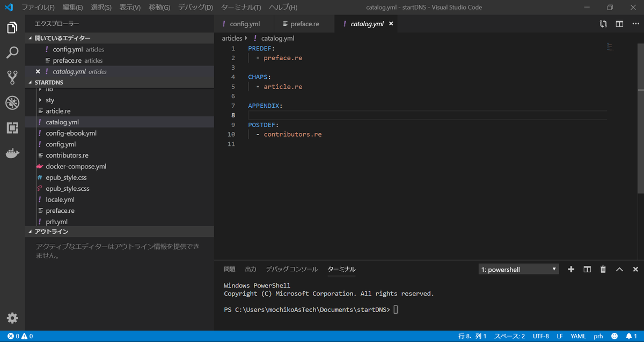
Task: Click the VS Code logo in the title bar
Action: tap(9, 8)
